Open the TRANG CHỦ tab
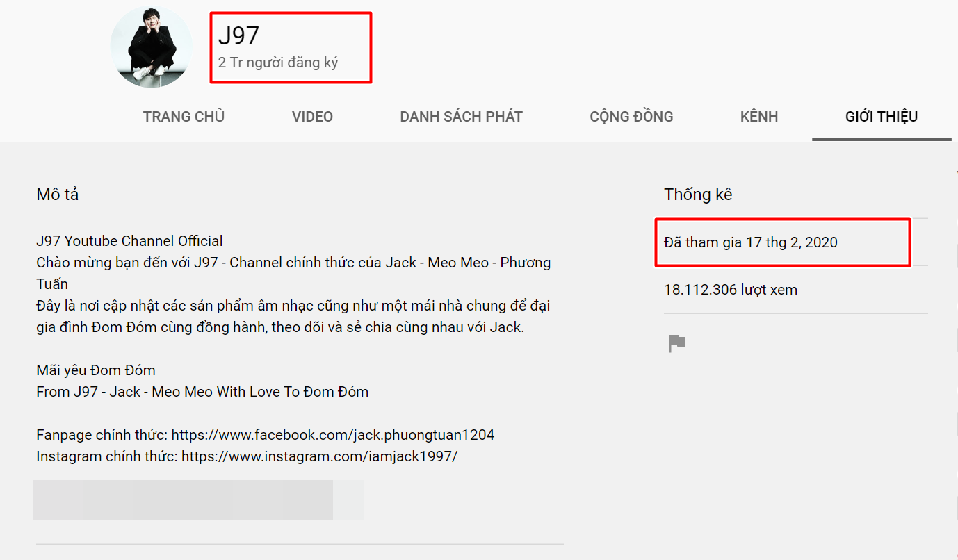Screen dimensions: 958x560 (x=184, y=117)
